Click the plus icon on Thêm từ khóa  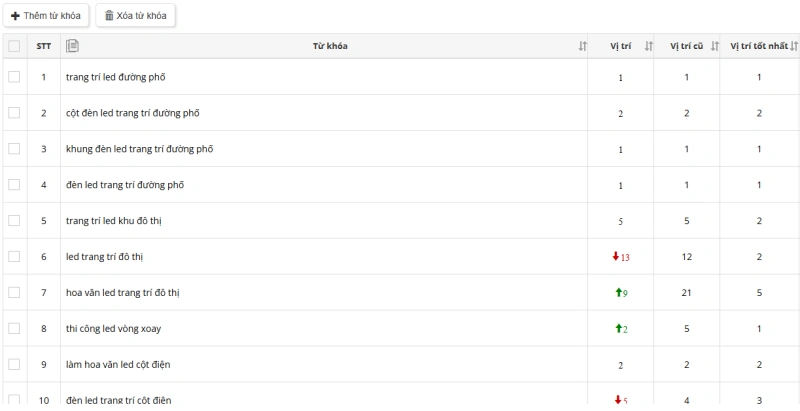point(15,16)
